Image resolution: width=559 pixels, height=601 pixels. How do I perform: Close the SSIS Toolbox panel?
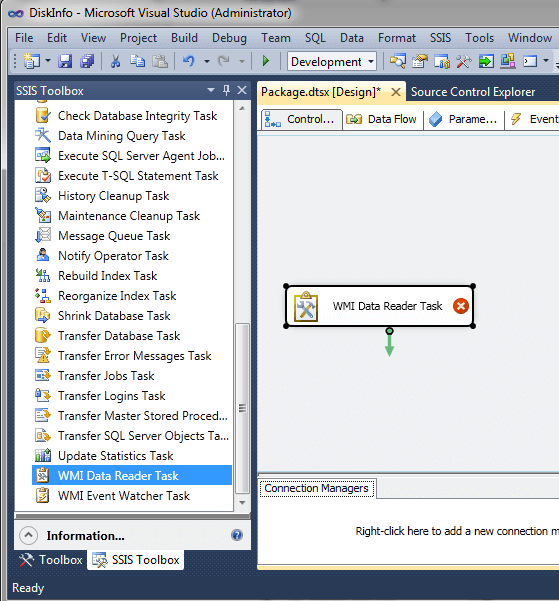click(242, 90)
